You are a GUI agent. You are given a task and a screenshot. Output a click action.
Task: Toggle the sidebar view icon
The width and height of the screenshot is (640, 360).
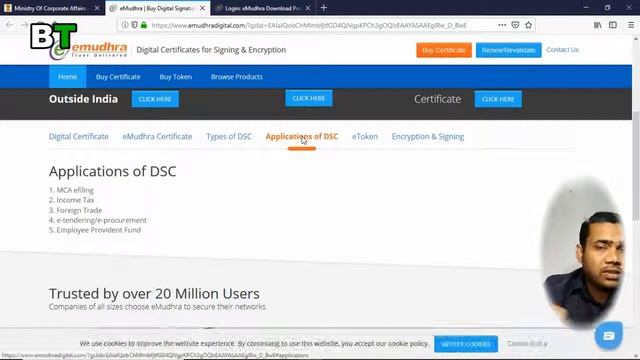point(613,25)
